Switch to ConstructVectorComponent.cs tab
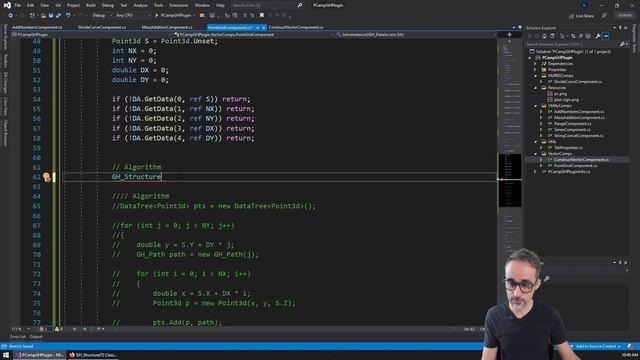This screenshot has width=640, height=360. tap(296, 27)
